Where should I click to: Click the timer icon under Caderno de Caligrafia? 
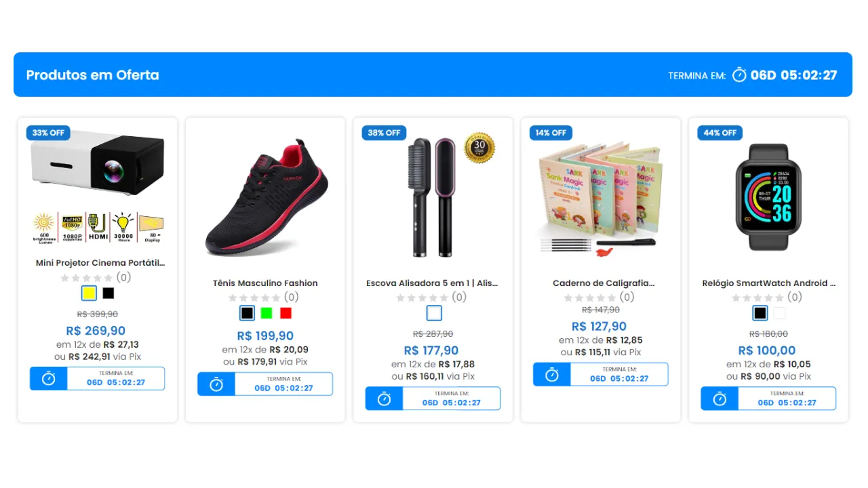[552, 375]
